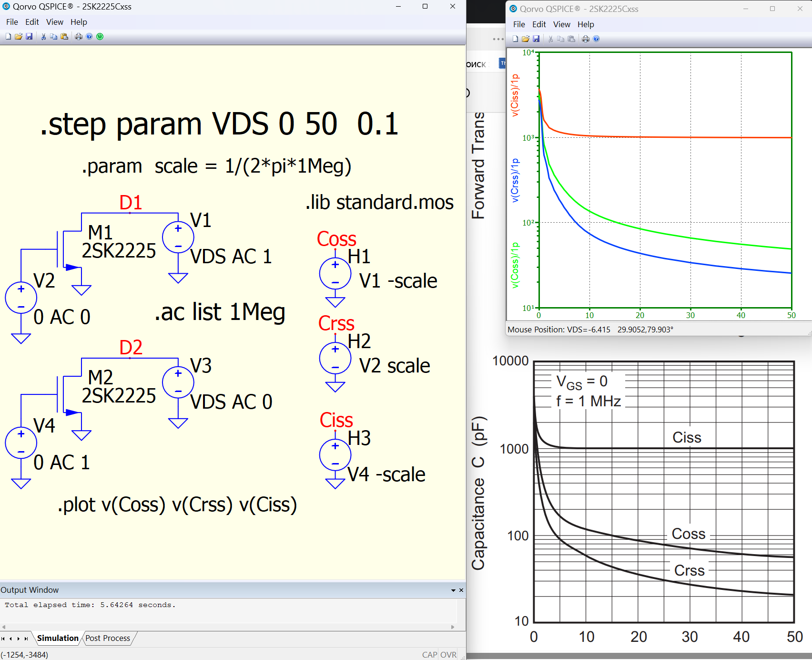Click the Copy icon in schematic toolbar
Image resolution: width=812 pixels, height=660 pixels.
point(54,37)
